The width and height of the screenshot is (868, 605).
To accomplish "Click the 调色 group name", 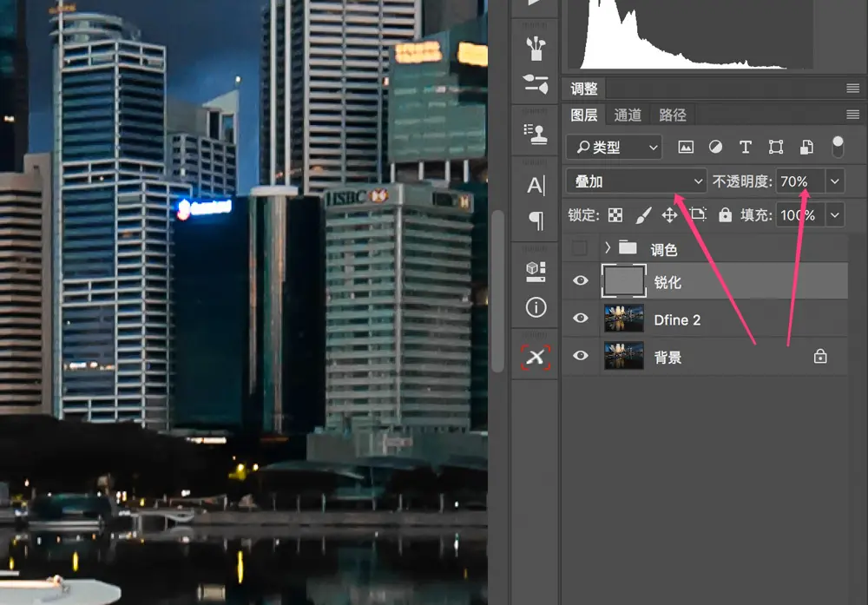I will point(664,250).
